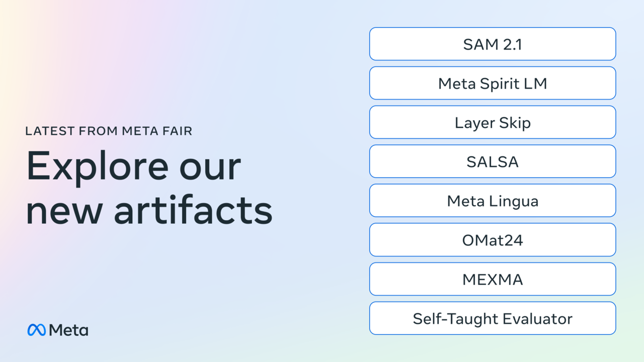
Task: Click the Self-Taught Evaluator button
Action: coord(493,319)
